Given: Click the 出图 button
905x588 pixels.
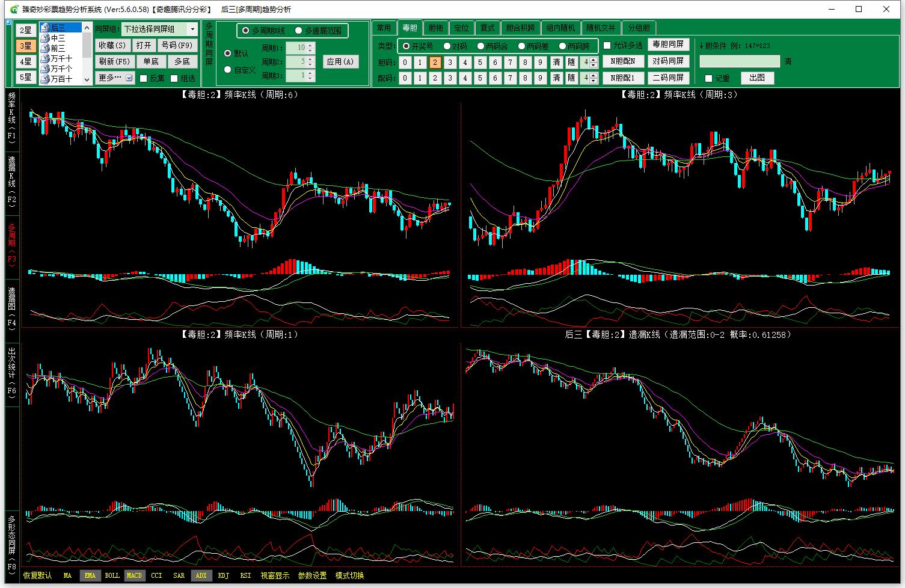Looking at the screenshot, I should [x=757, y=78].
